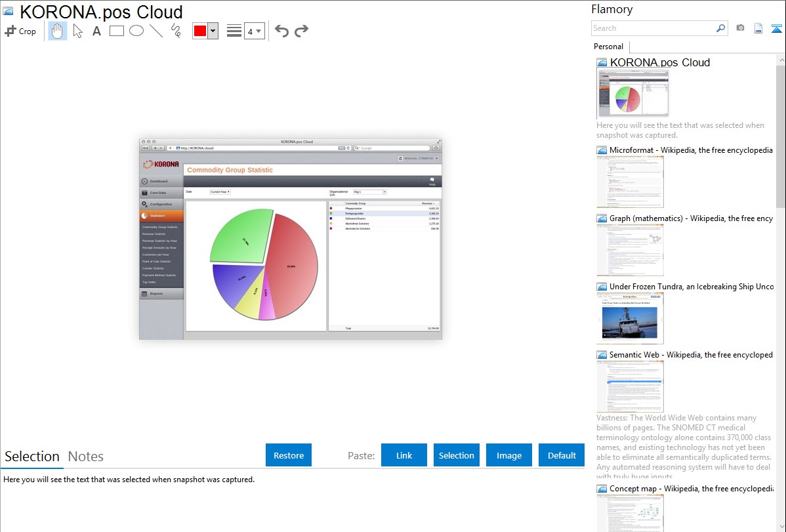Click Configuration in the KORONA sidebar
Screen dimensions: 786x532
pos(161,204)
